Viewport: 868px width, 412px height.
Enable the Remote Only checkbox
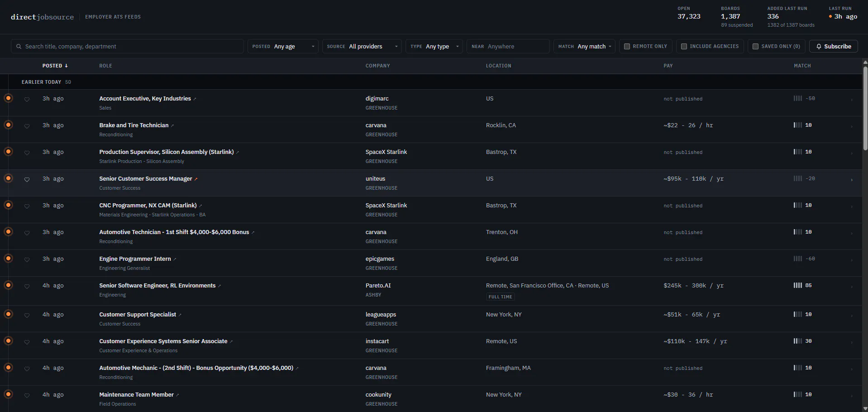pos(627,46)
